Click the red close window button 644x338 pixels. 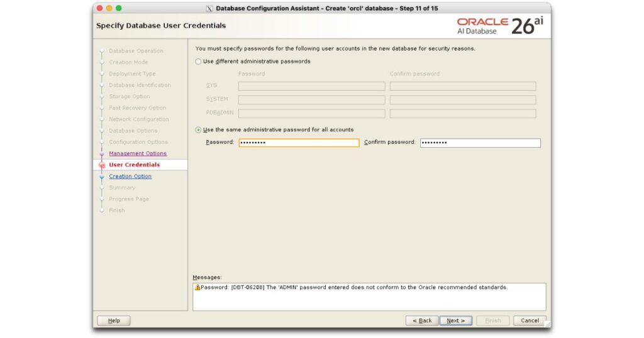click(100, 8)
